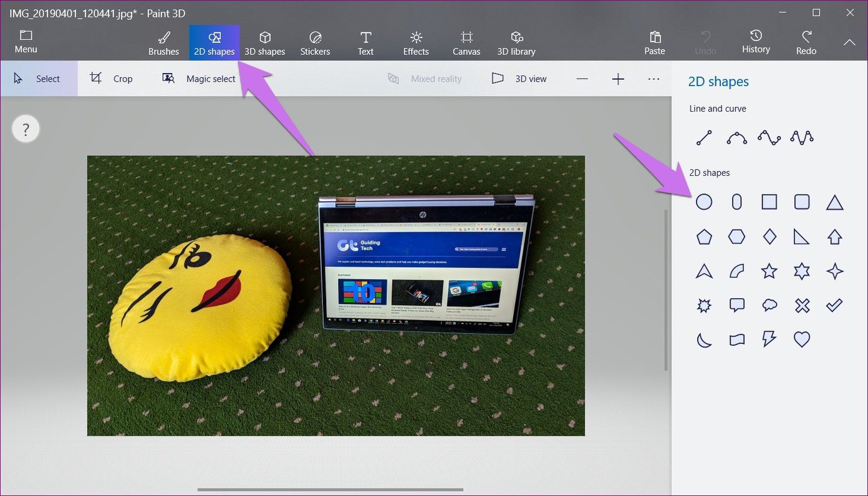Activate Magic select
This screenshot has height=496, width=868.
(x=199, y=79)
